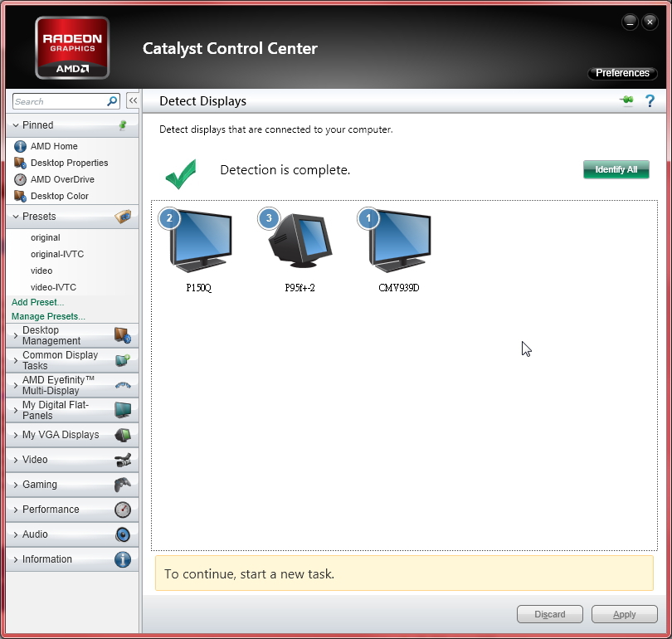The image size is (672, 639).
Task: Collapse the Pinned section
Action: pyautogui.click(x=16, y=125)
